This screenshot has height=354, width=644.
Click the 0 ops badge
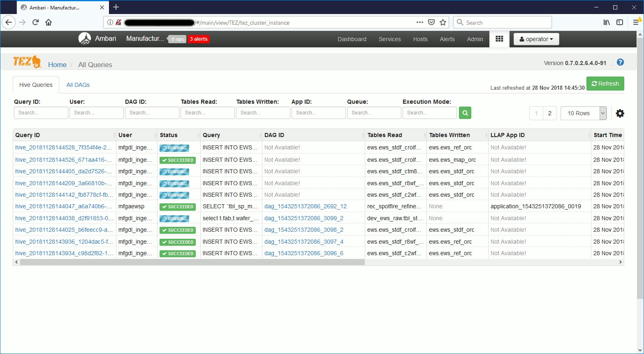[178, 39]
